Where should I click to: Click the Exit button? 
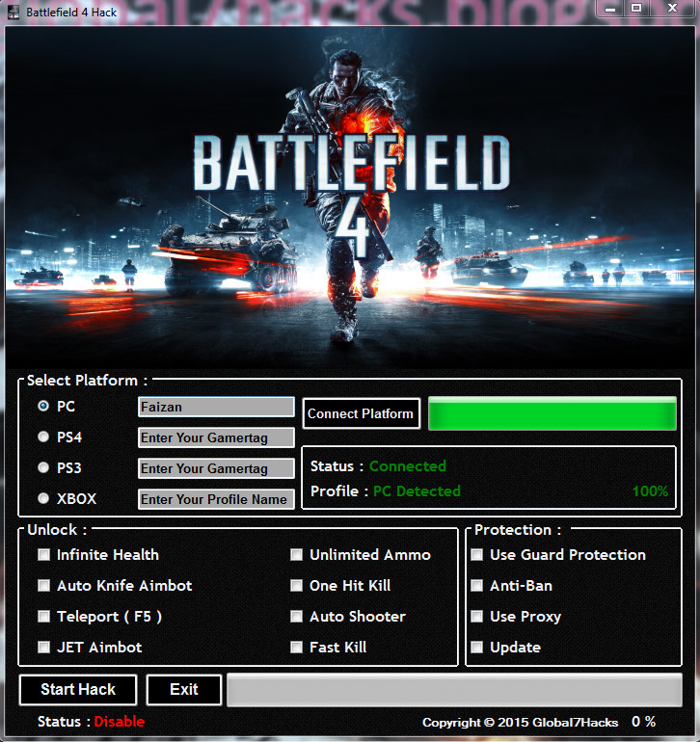tap(184, 689)
